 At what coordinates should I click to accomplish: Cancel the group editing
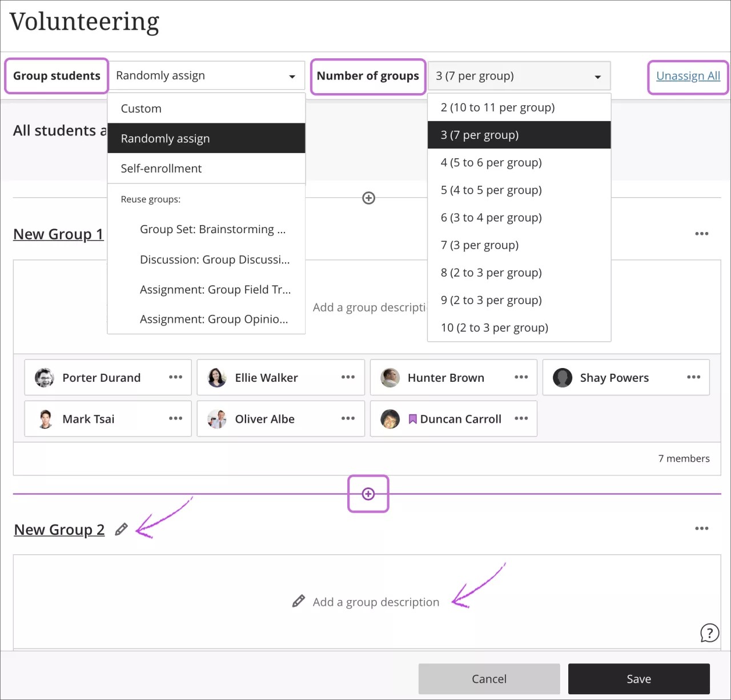[x=489, y=679]
